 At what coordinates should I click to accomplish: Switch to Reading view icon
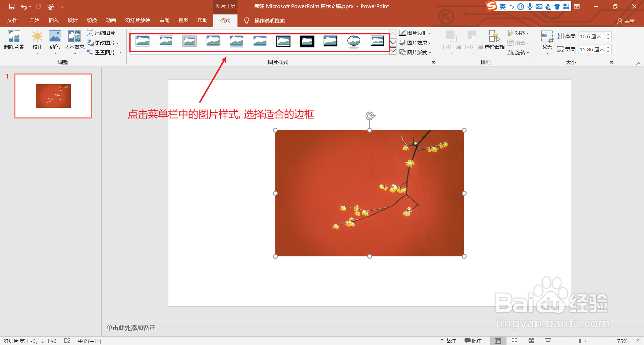coord(531,341)
